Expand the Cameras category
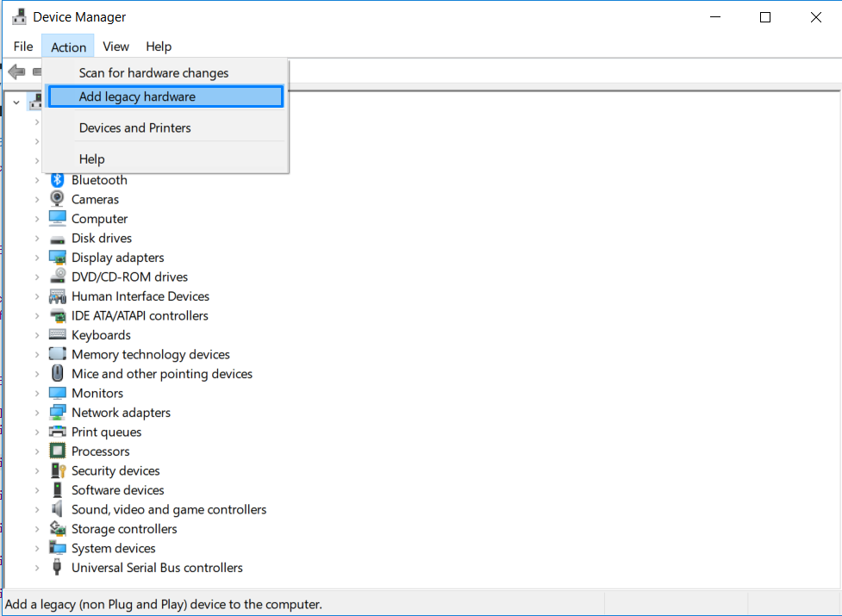Viewport: 842px width, 616px height. click(36, 200)
